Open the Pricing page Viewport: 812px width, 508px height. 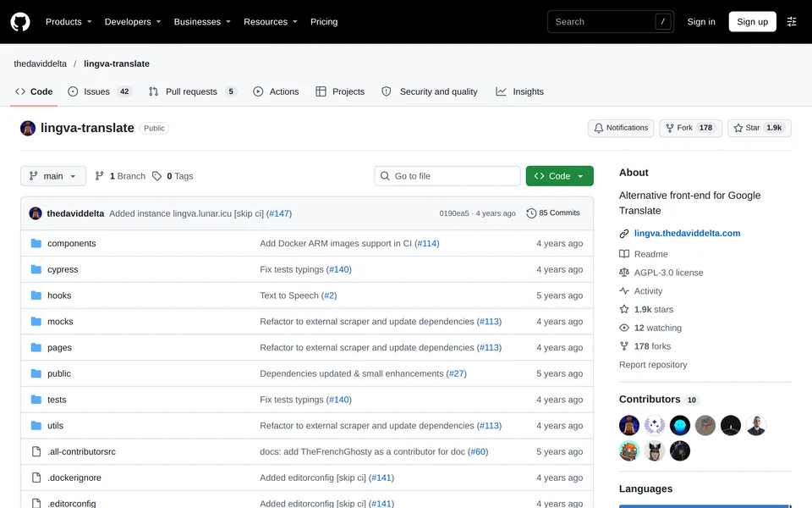(x=324, y=22)
